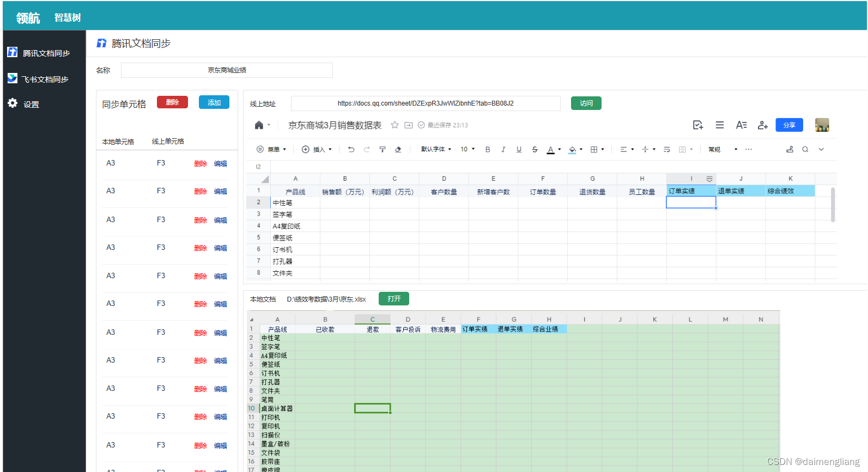Click the cell reference box I2

coord(259,167)
